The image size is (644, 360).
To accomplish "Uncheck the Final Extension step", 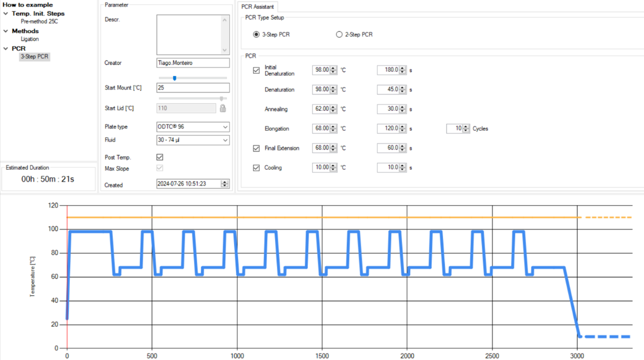I will [256, 148].
